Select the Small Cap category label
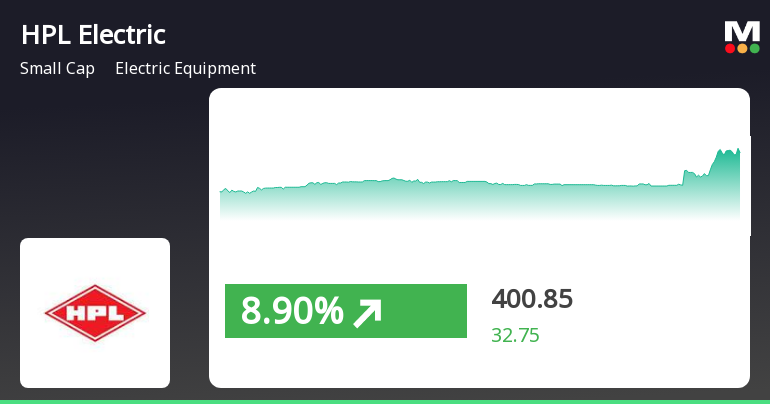 click(x=57, y=69)
